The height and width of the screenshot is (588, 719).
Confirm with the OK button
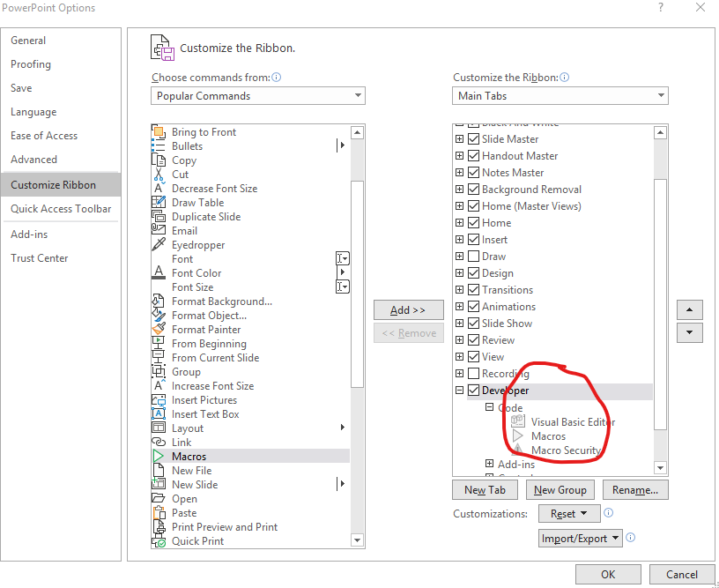[x=608, y=575]
